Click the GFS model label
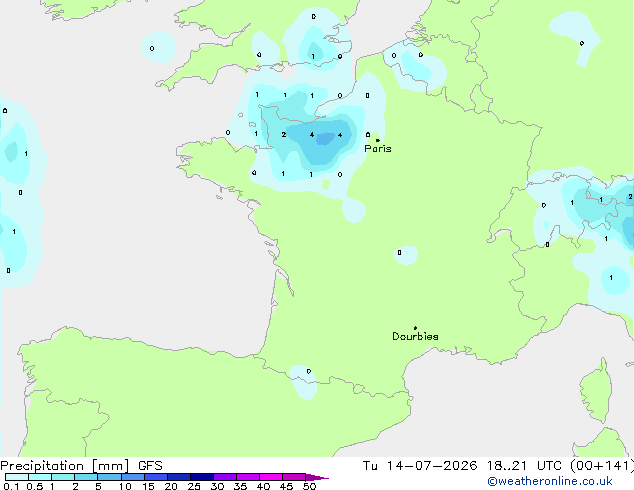Screen dimensions: 634x490 coord(150,466)
